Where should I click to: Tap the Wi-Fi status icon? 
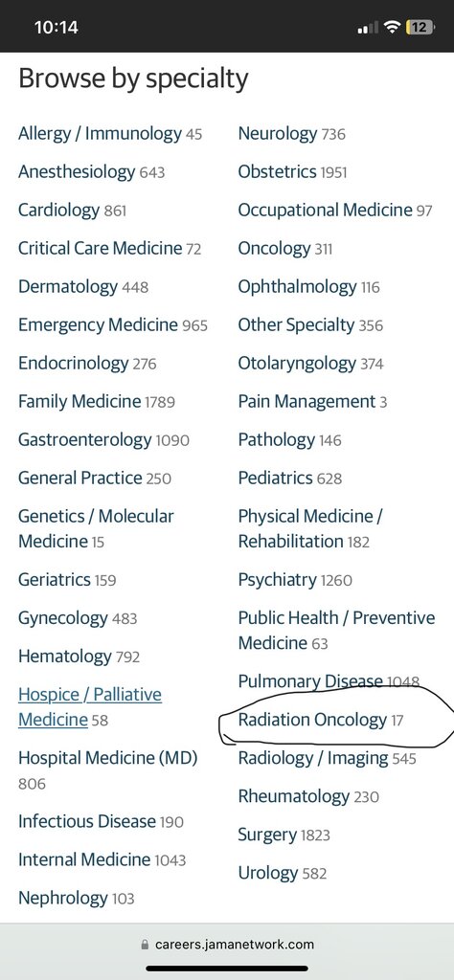click(392, 27)
